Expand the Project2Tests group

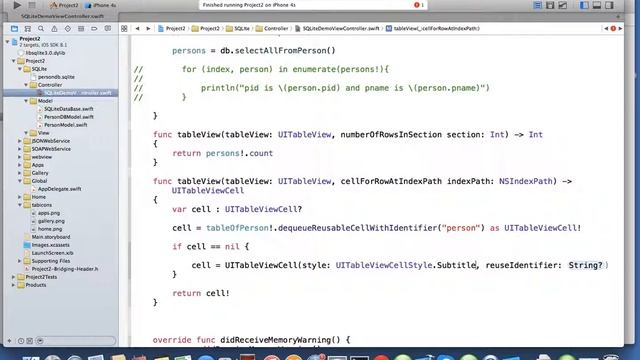[x=13, y=277]
